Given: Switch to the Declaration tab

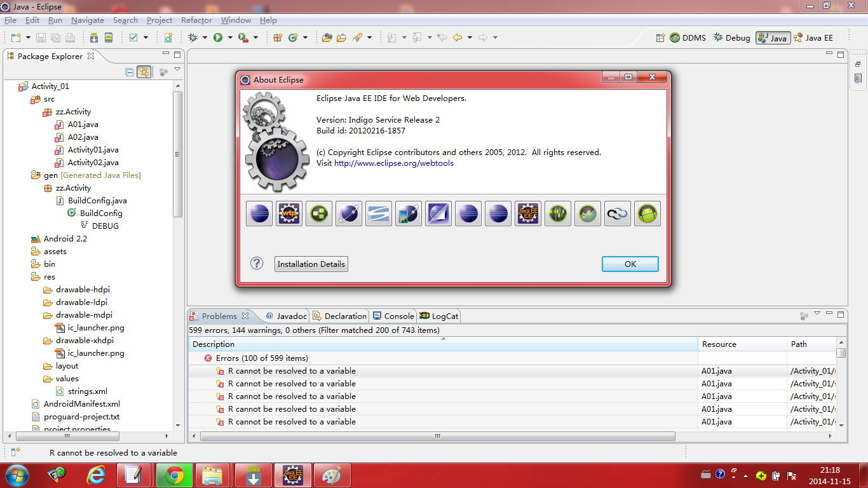Looking at the screenshot, I should point(340,316).
